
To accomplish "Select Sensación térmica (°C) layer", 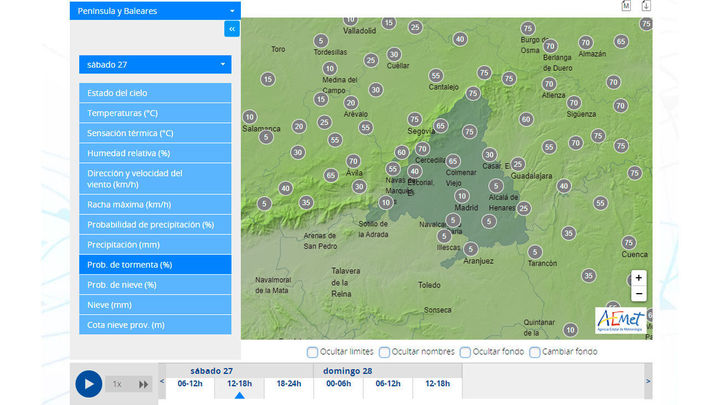I will pos(155,133).
